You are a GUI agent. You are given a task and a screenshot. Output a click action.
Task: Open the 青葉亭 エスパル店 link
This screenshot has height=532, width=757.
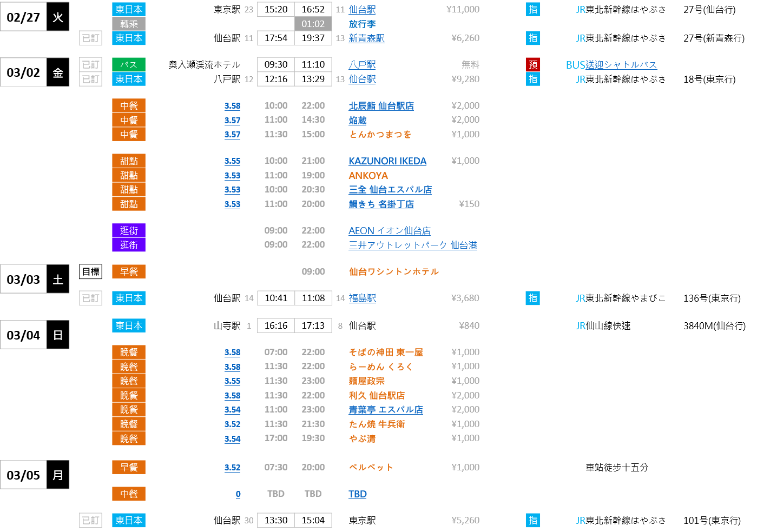pos(386,409)
